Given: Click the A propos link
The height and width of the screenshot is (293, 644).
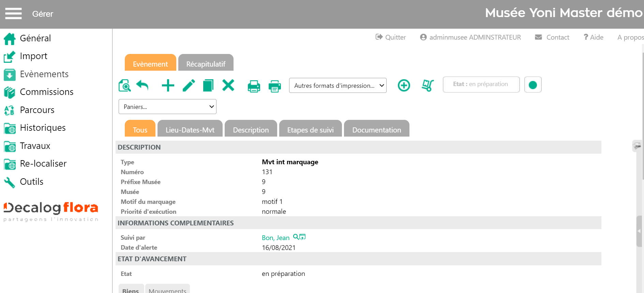Looking at the screenshot, I should tap(631, 37).
